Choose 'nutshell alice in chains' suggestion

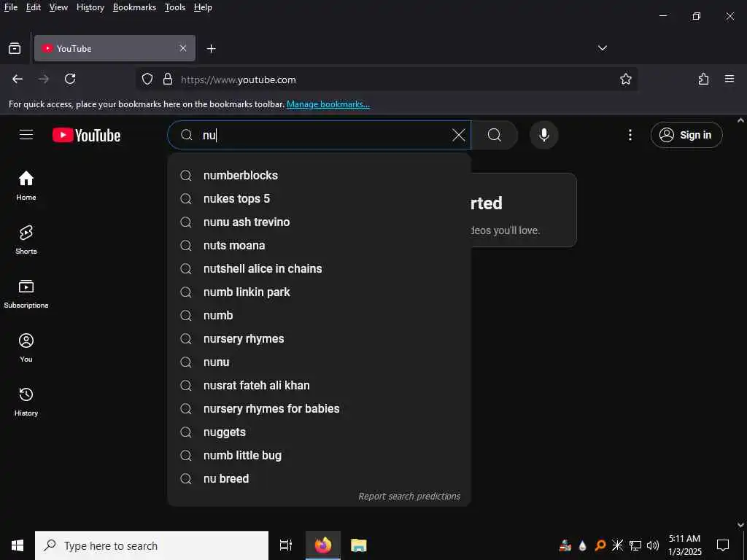pyautogui.click(x=320, y=268)
